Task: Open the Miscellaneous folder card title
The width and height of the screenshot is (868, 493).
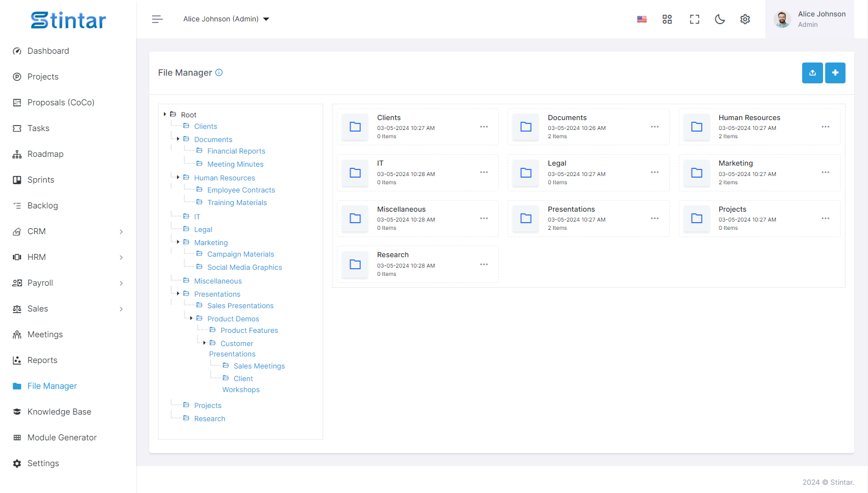Action: tap(401, 209)
